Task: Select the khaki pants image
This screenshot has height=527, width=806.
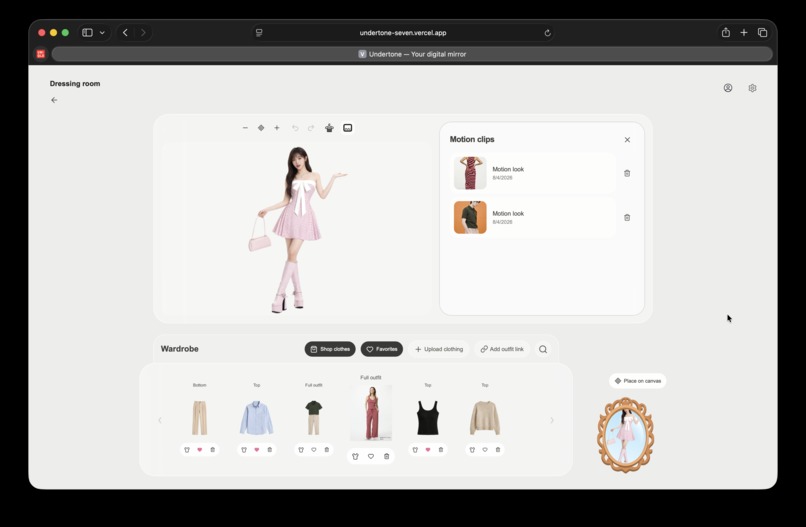Action: [x=199, y=418]
